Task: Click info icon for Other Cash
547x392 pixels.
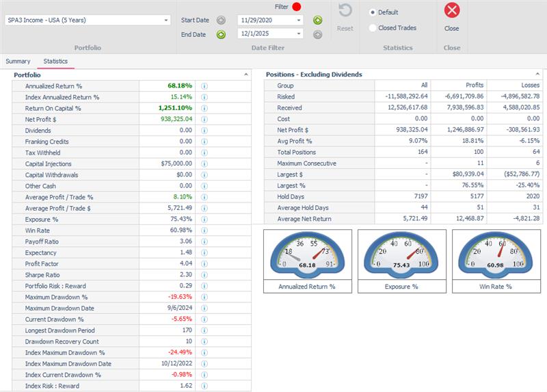Action: point(204,186)
